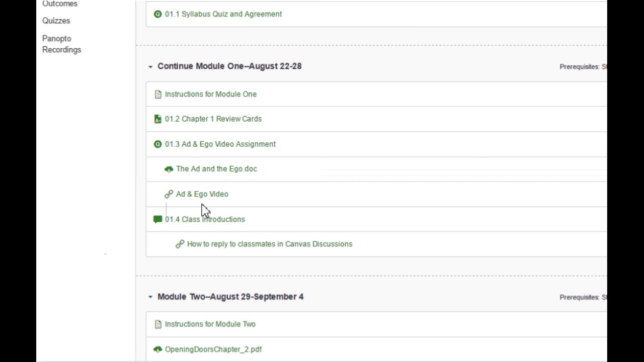This screenshot has height=362, width=644.
Task: Open the Ad & Ego Video link
Action: (x=202, y=194)
